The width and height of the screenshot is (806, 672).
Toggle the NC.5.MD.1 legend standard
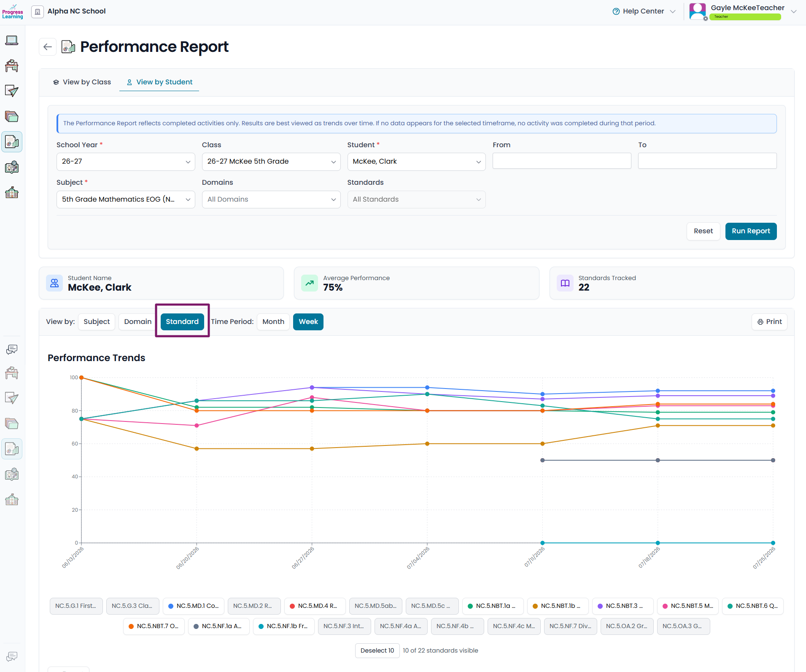click(x=194, y=606)
